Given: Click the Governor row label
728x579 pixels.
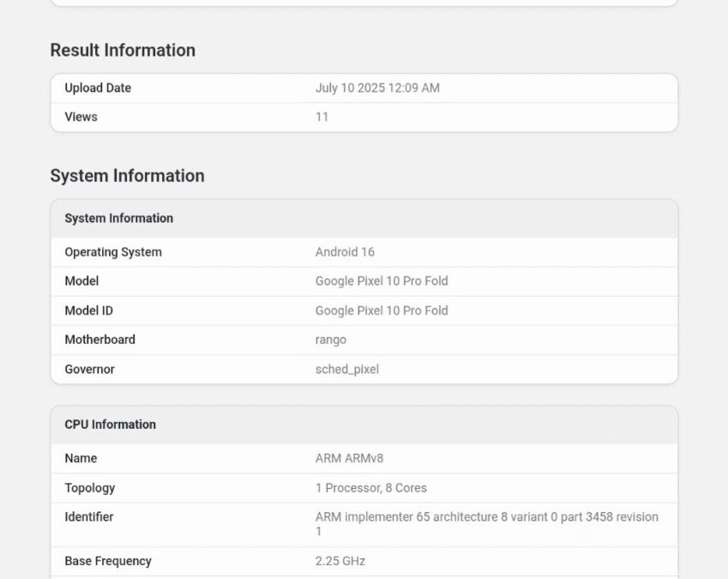Looking at the screenshot, I should (89, 370).
